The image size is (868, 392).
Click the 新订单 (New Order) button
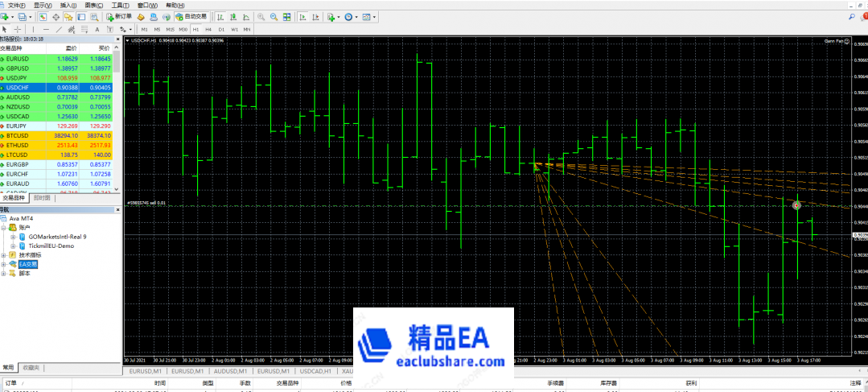(120, 16)
